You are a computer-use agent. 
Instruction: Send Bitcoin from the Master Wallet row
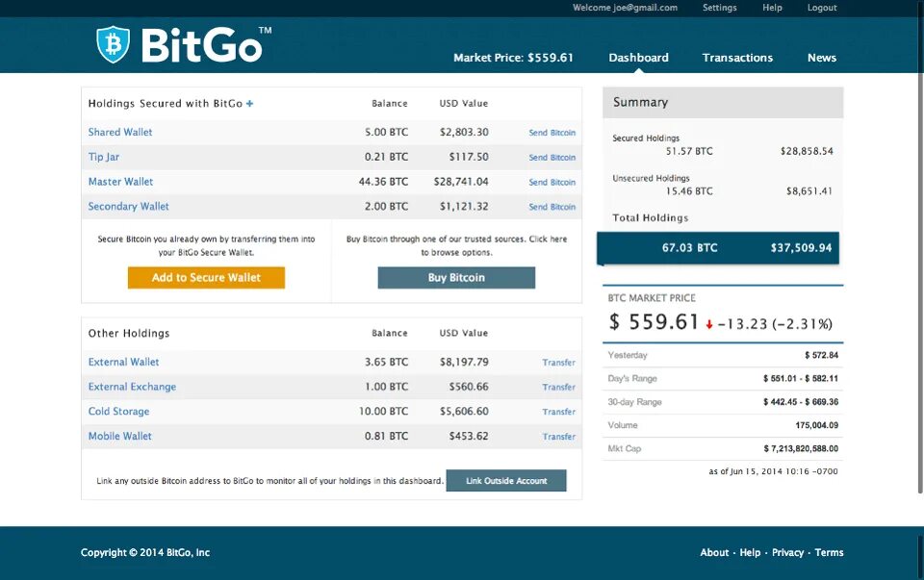(x=552, y=182)
